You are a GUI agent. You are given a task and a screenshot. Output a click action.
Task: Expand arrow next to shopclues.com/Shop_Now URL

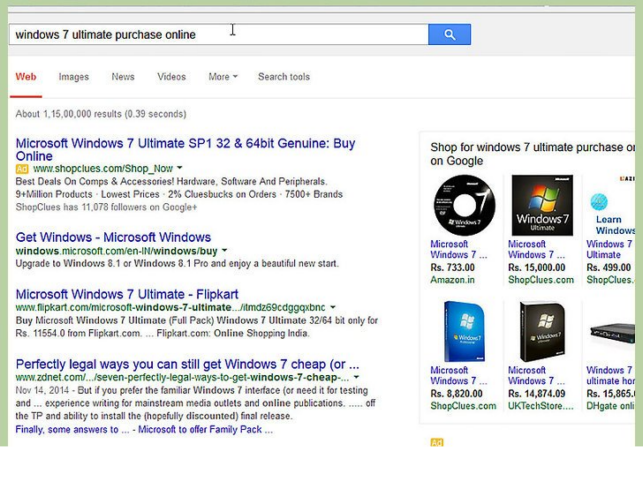(x=180, y=168)
